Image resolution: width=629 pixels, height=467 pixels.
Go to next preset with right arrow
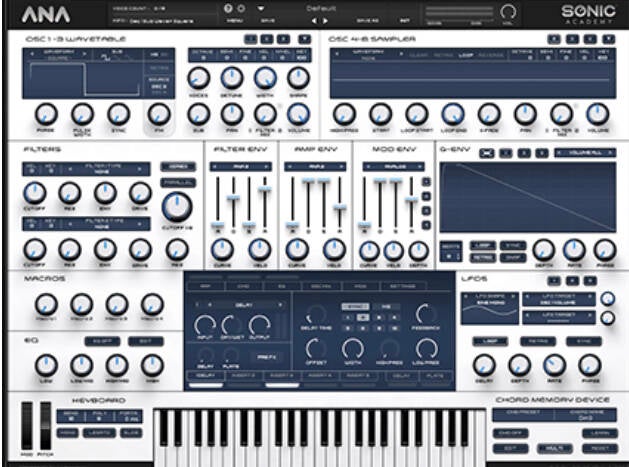[325, 20]
